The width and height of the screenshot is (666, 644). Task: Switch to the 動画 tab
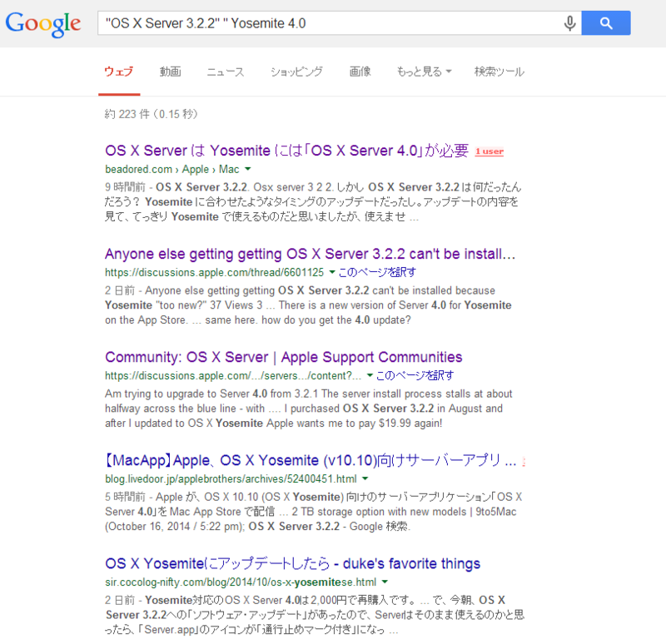click(x=171, y=72)
